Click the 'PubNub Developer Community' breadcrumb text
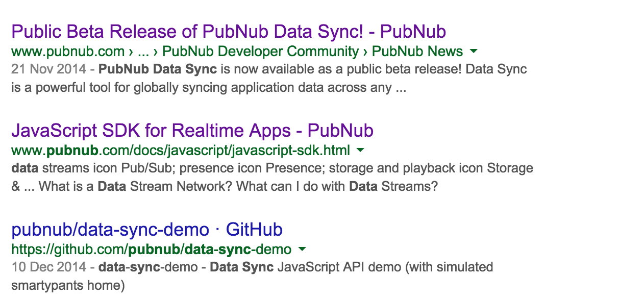This screenshot has height=300, width=644. [261, 51]
